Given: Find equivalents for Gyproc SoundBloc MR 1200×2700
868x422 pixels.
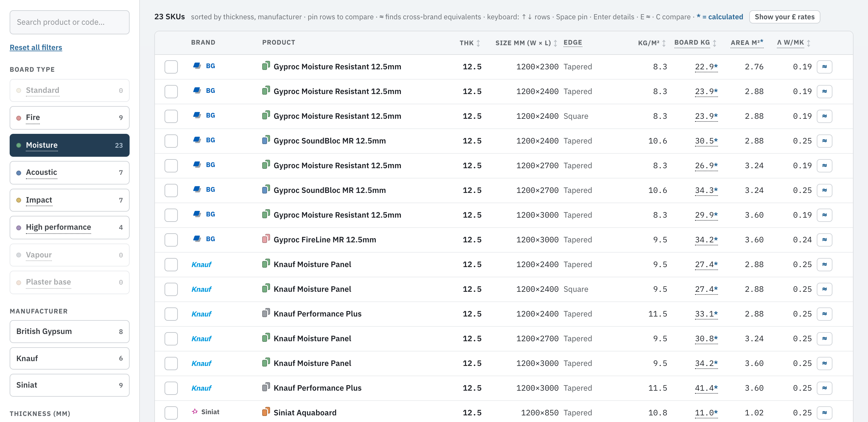Looking at the screenshot, I should tap(824, 191).
